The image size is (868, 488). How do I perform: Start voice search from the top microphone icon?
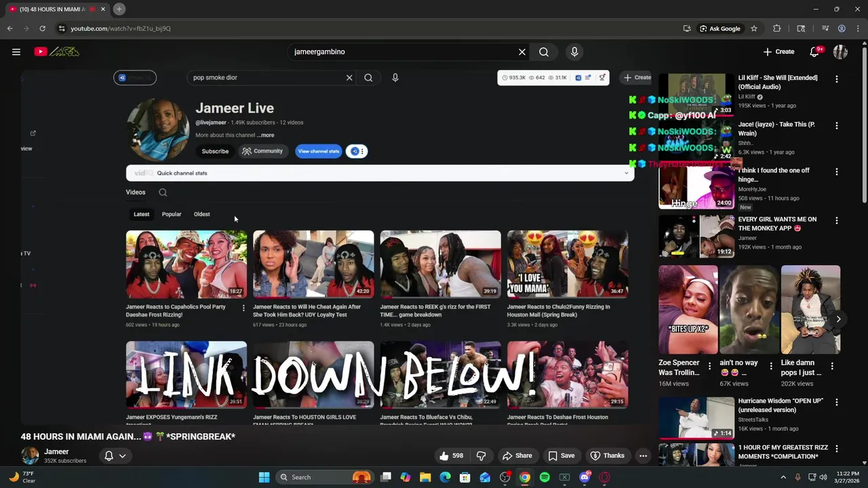coord(574,52)
